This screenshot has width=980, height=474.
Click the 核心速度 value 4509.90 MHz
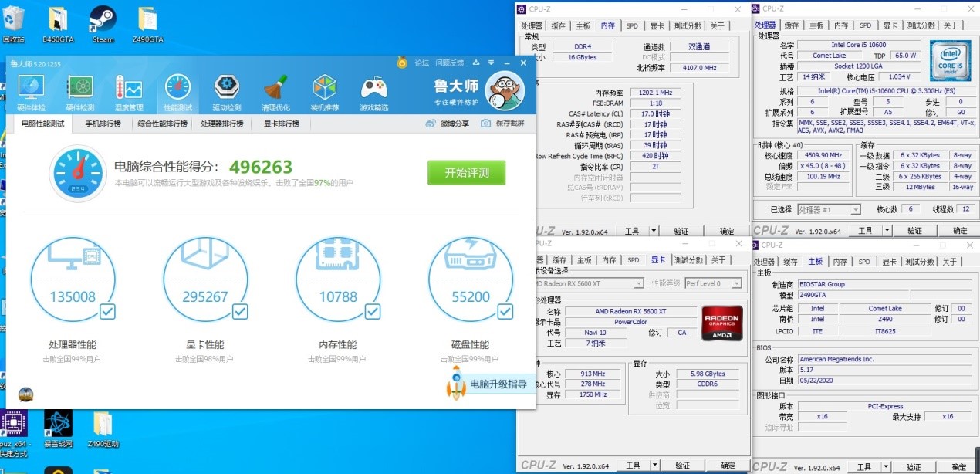[x=825, y=155]
